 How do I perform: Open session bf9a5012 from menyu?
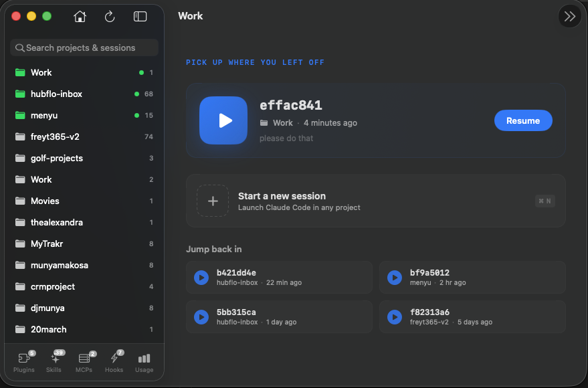tap(472, 277)
